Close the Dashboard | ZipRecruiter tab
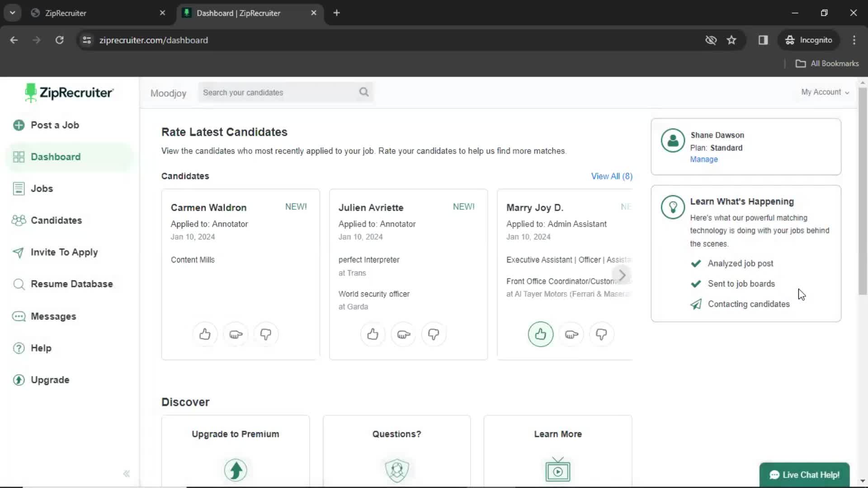This screenshot has height=488, width=868. click(x=314, y=13)
